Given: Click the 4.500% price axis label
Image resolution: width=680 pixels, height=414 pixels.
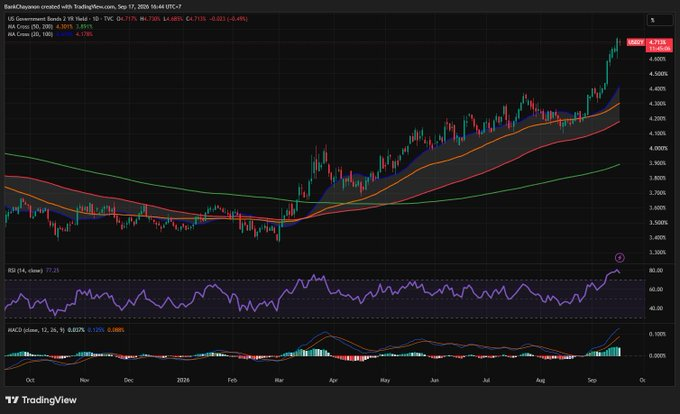Looking at the screenshot, I should 658,74.
